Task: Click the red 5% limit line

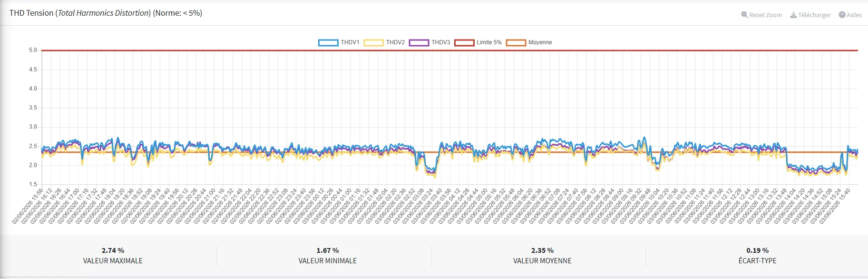Action: pyautogui.click(x=449, y=50)
